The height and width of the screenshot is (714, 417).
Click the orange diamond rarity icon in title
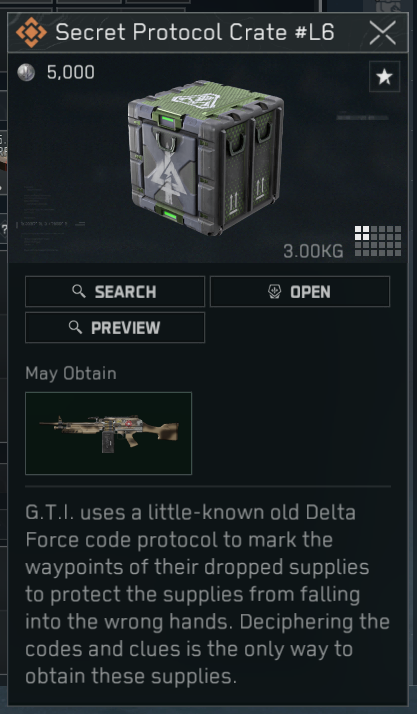[31, 32]
